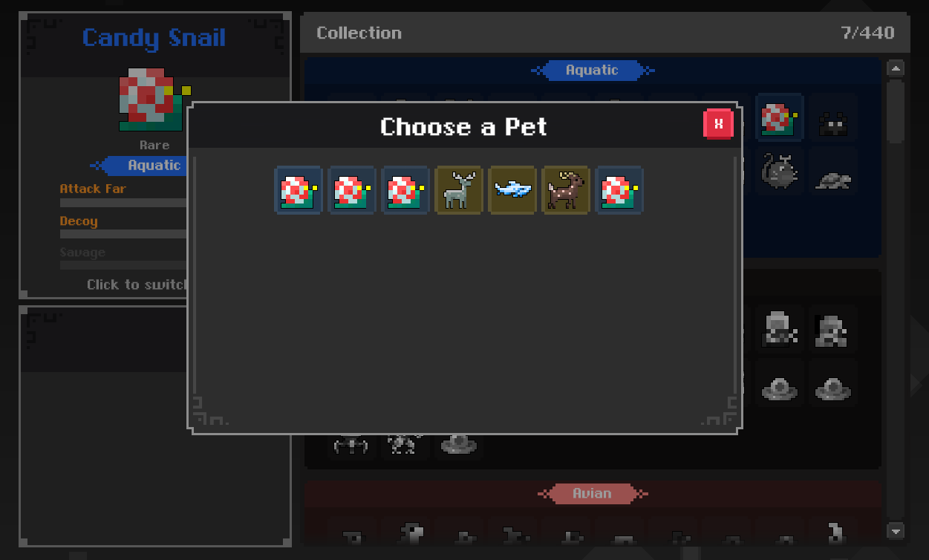
Task: Choose the gray deer pet
Action: (x=459, y=190)
